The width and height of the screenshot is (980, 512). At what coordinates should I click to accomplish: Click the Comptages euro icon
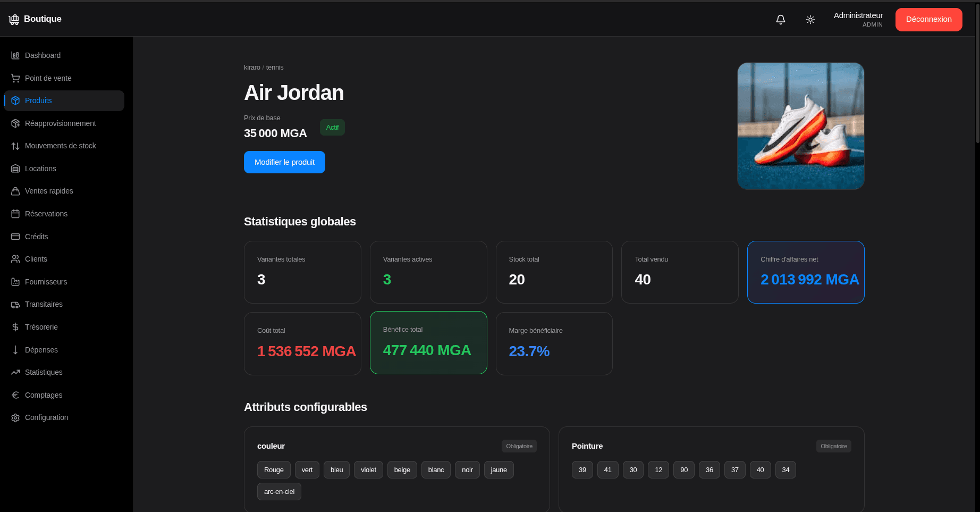[x=15, y=395]
